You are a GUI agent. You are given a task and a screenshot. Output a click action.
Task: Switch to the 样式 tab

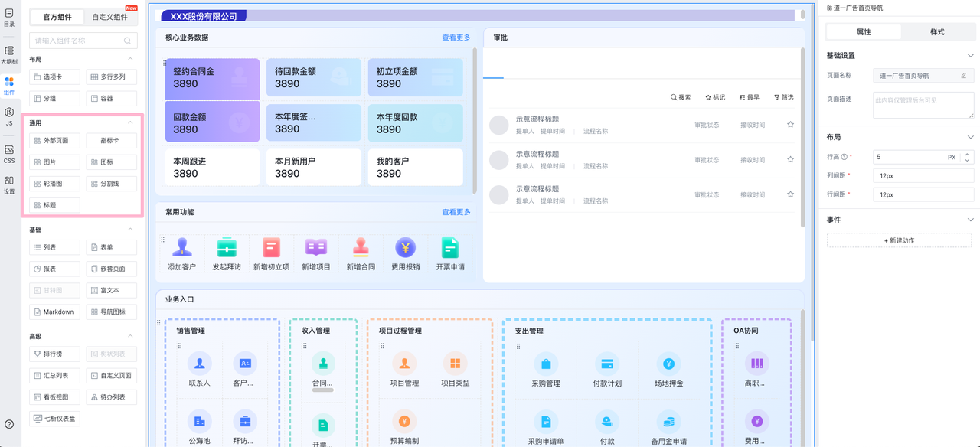tap(936, 32)
